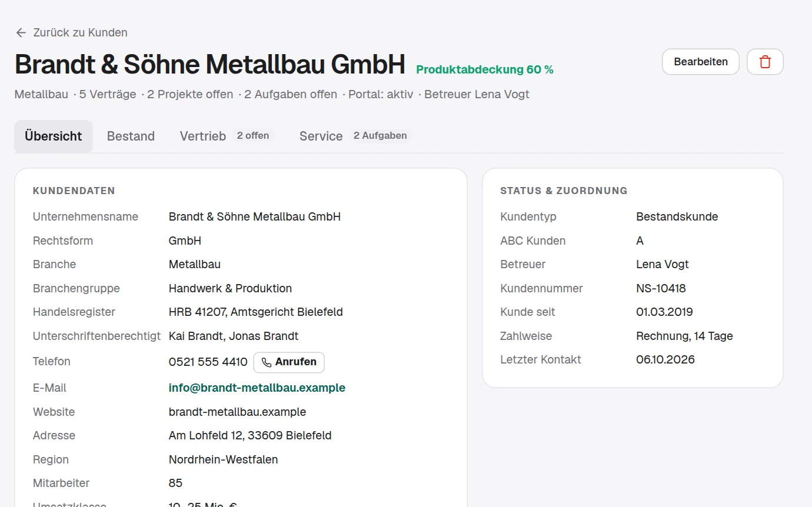Click the 2 offen badge on Vertrieb

click(253, 136)
